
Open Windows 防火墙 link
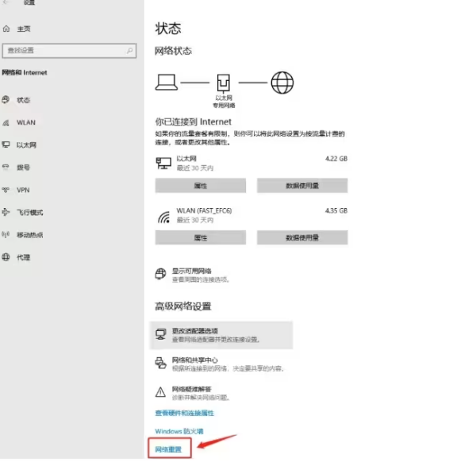(x=179, y=431)
